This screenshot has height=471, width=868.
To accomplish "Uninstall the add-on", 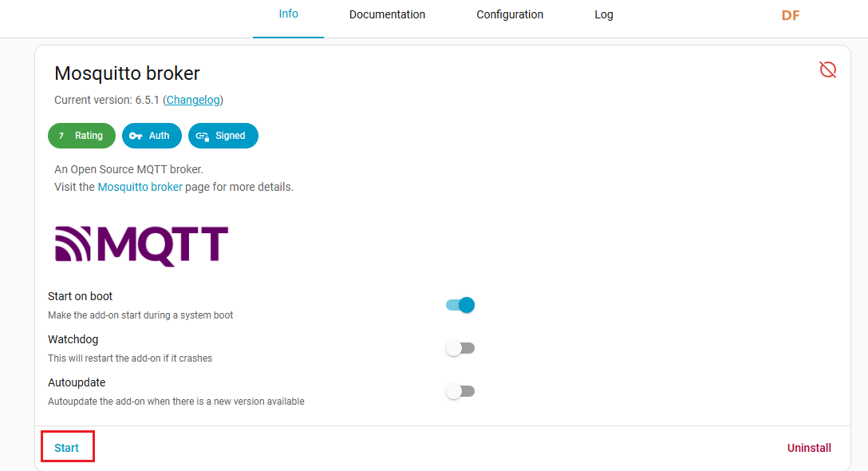I will click(x=809, y=448).
